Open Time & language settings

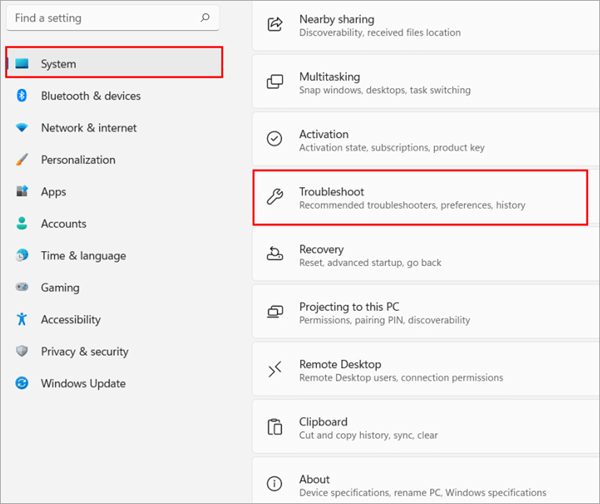pos(83,256)
